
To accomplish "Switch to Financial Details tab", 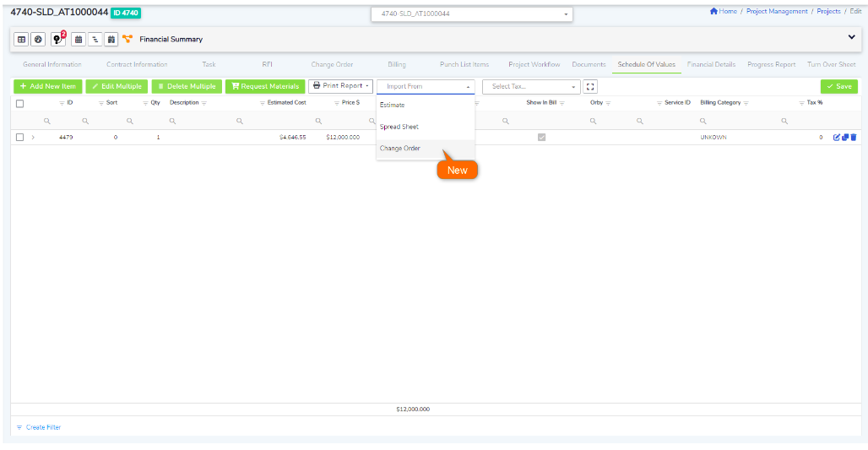I will (x=711, y=64).
